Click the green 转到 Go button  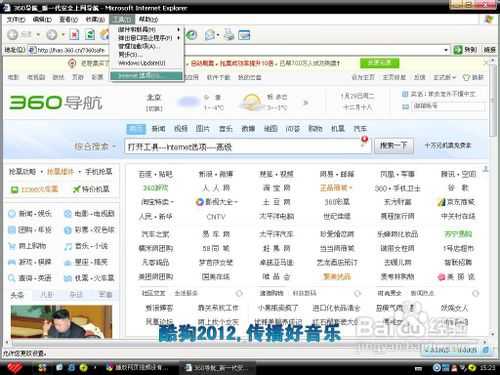[x=465, y=50]
